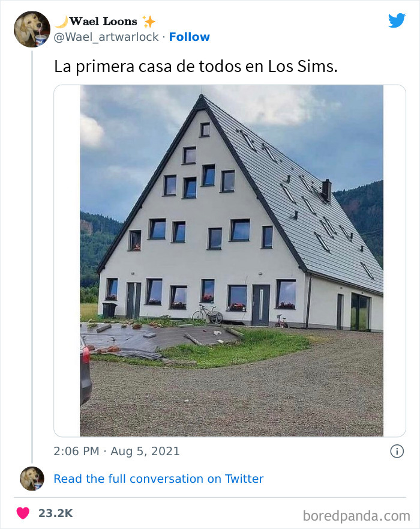Image resolution: width=420 pixels, height=529 pixels.
Task: Toggle following with the Follow button
Action: click(x=190, y=37)
